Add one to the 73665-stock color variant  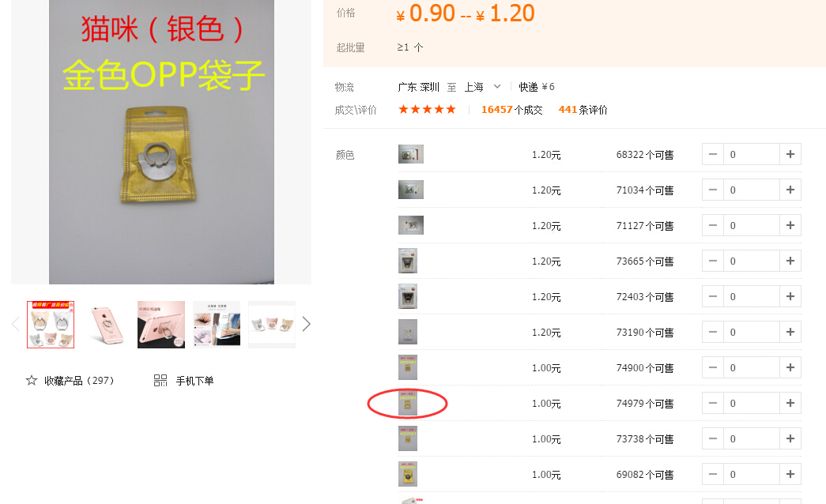pyautogui.click(x=790, y=261)
